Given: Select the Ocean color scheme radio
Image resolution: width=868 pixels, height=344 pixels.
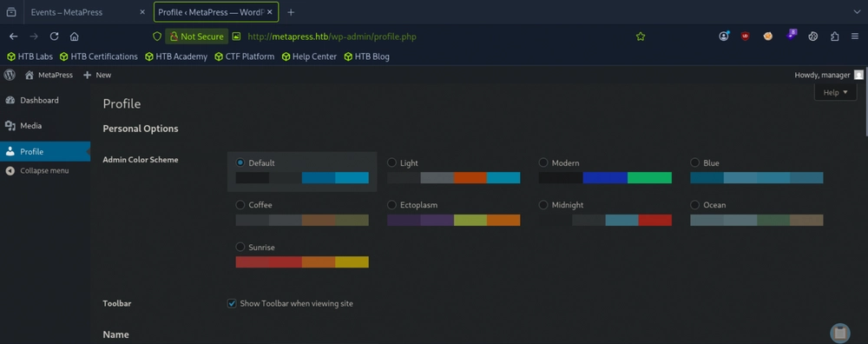Looking at the screenshot, I should tap(694, 205).
